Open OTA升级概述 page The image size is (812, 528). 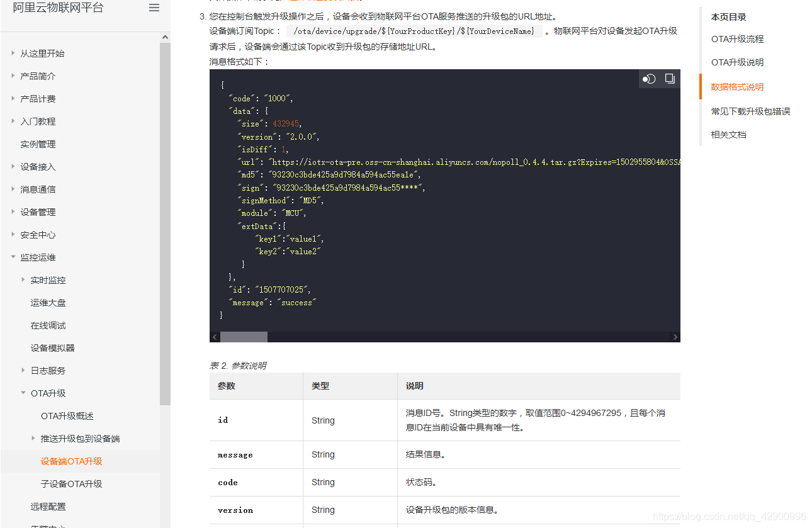click(x=67, y=416)
